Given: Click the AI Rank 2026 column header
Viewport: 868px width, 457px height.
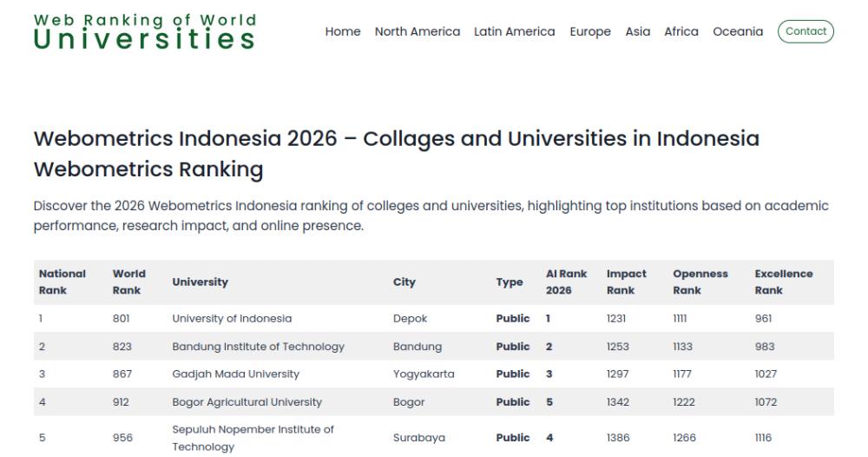Looking at the screenshot, I should point(566,282).
